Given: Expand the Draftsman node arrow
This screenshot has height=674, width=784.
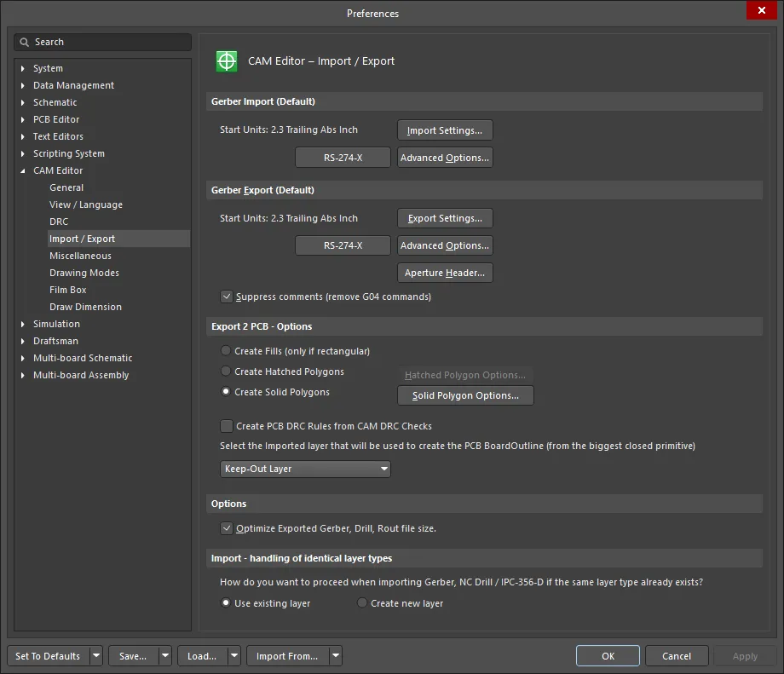Looking at the screenshot, I should pos(22,341).
